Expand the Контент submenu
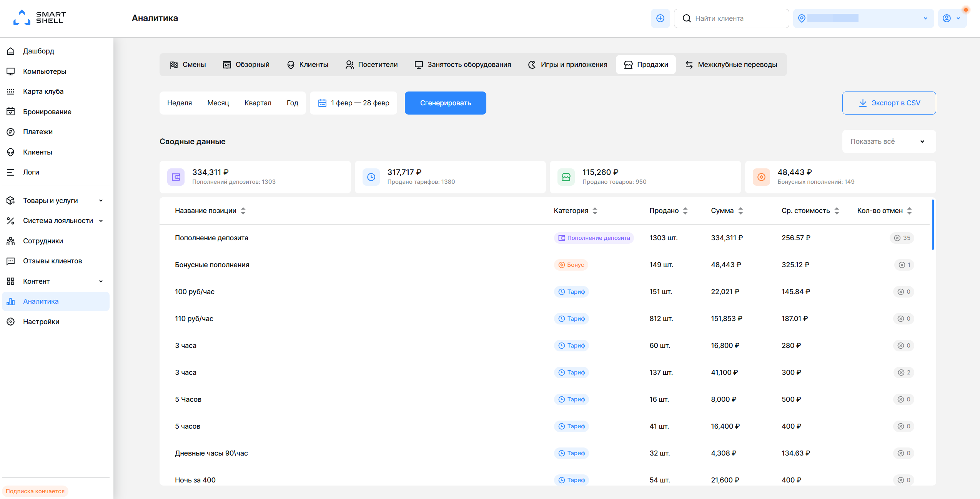This screenshot has height=499, width=980. pos(101,281)
